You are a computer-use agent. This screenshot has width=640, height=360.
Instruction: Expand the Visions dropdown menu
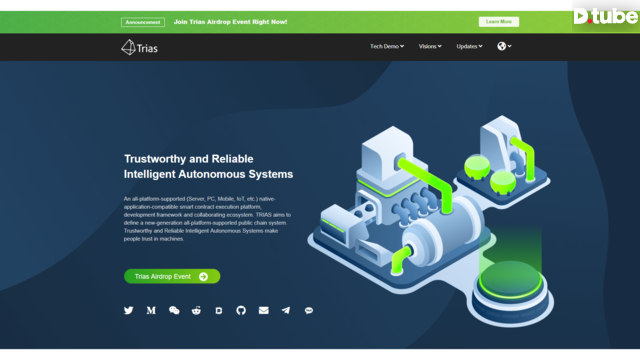[430, 47]
